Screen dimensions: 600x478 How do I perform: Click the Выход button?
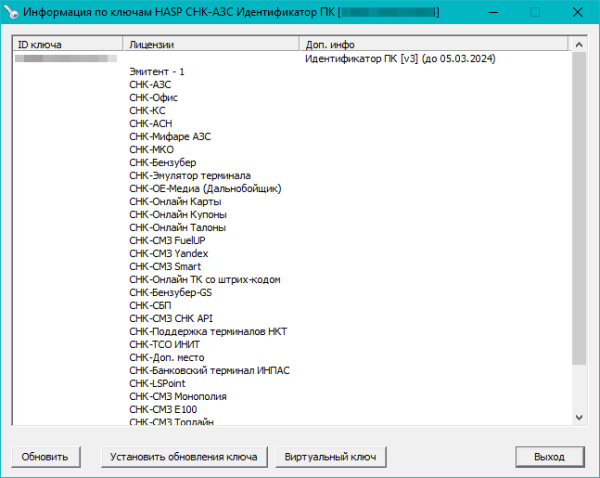(x=549, y=457)
